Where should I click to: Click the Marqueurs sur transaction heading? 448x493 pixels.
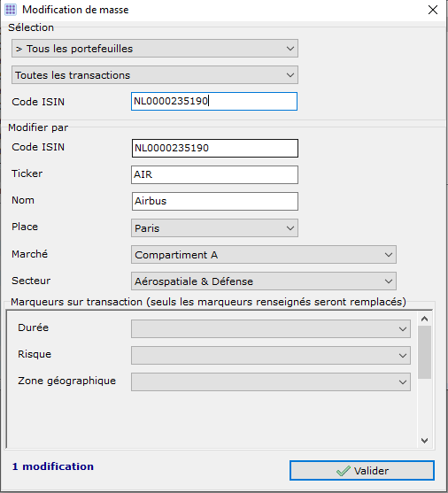209,302
